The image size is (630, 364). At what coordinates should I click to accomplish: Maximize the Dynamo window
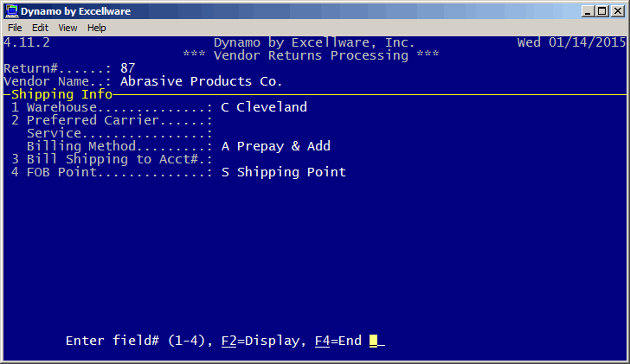(x=602, y=11)
